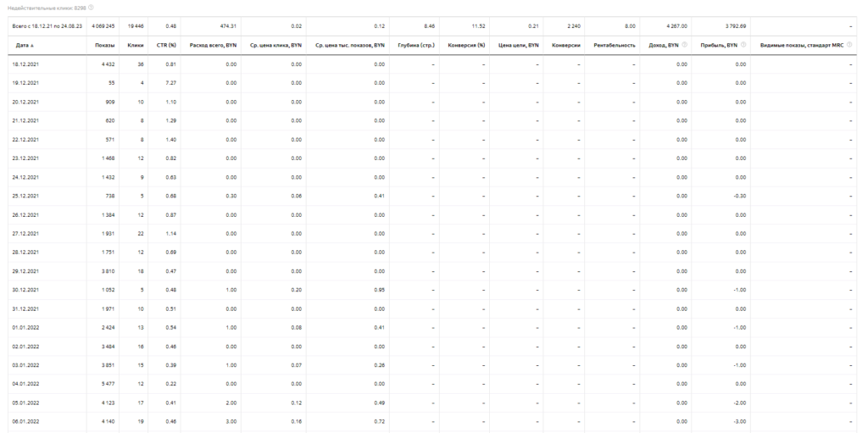This screenshot has height=433, width=868.
Task: Click total clicks value 19 446
Action: pyautogui.click(x=136, y=26)
